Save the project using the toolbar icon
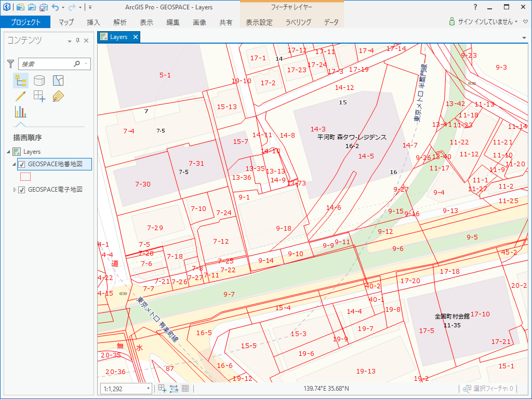 pos(44,7)
